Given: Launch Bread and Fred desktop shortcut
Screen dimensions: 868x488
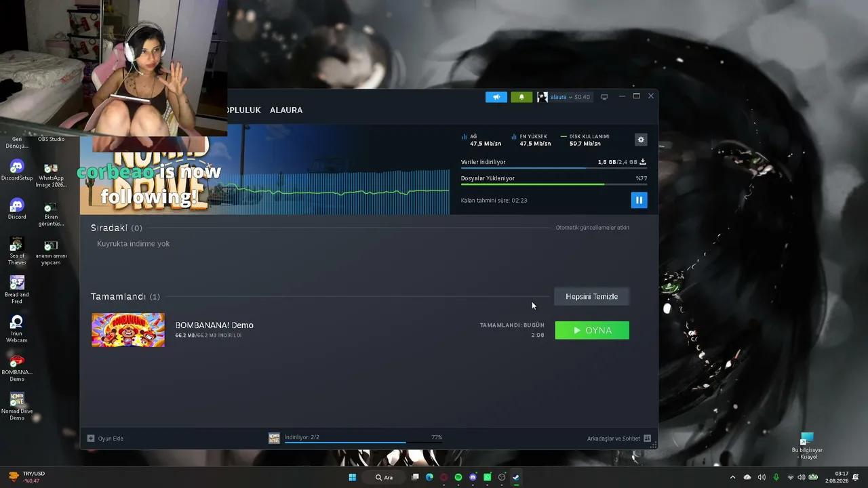Looking at the screenshot, I should 17,290.
